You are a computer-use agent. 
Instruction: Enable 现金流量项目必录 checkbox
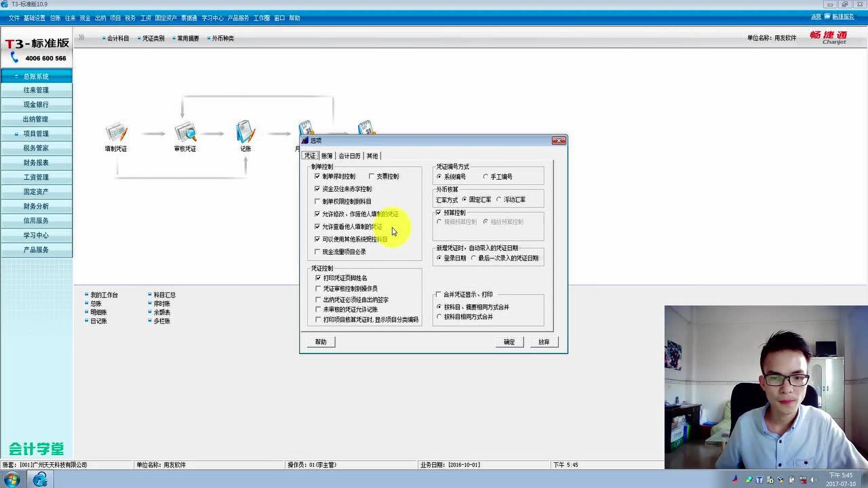click(x=317, y=251)
